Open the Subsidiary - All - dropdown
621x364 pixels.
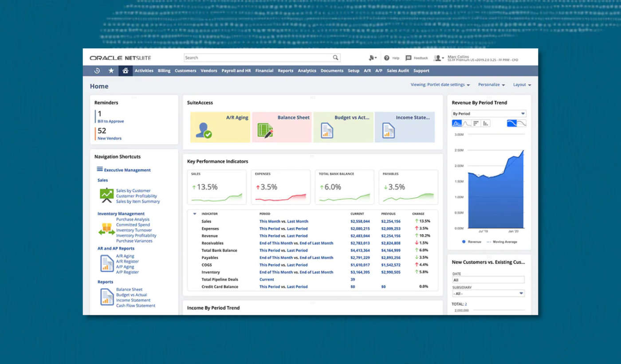pos(488,293)
